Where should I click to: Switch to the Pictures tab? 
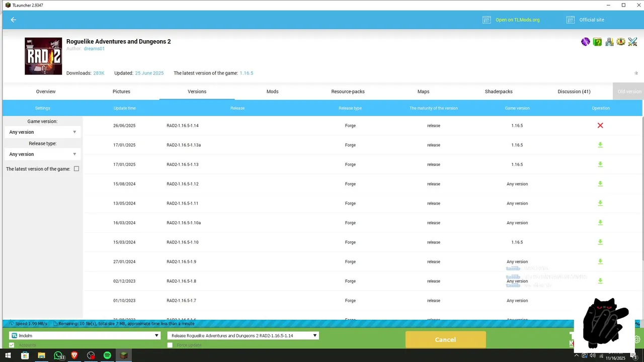point(121,92)
